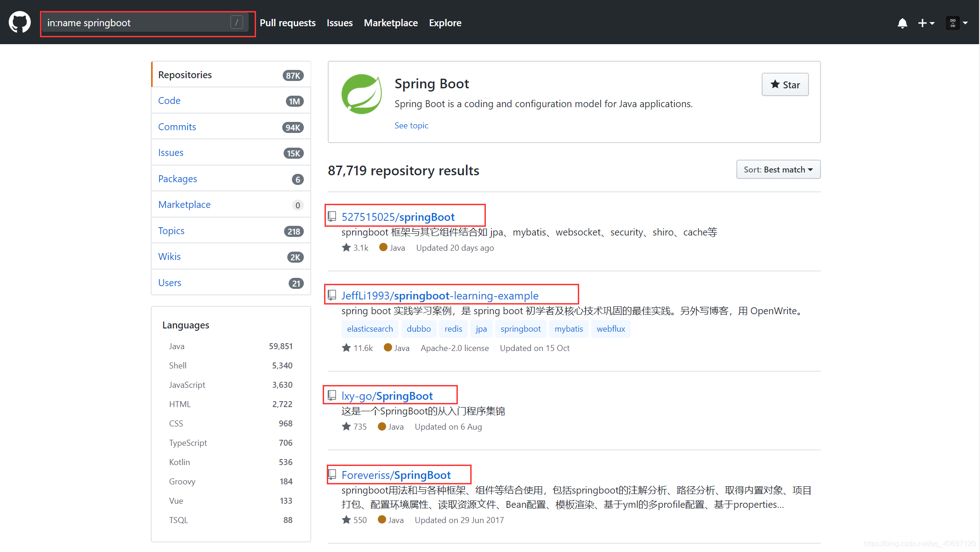Click the springboot topic tag
Screen dimensions: 980x552
tap(520, 329)
